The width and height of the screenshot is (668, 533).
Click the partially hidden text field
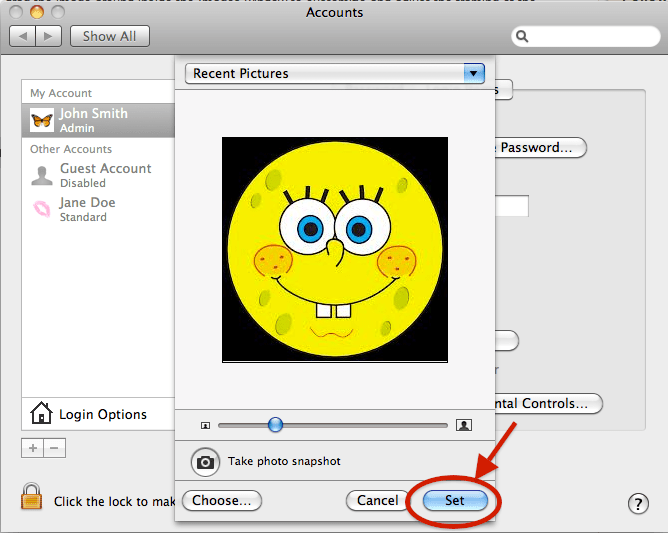pyautogui.click(x=512, y=206)
